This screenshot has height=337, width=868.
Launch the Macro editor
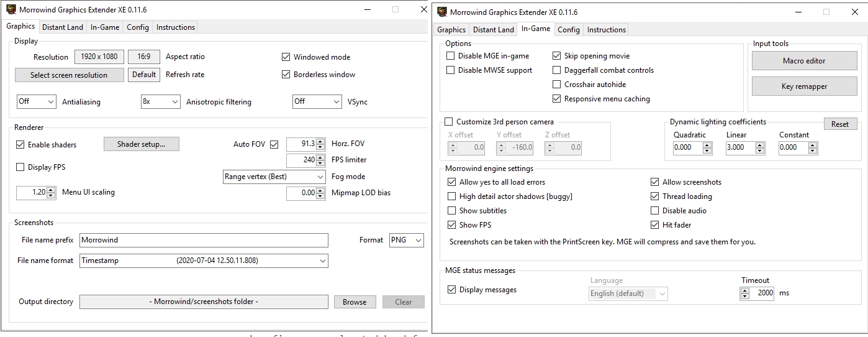coord(803,61)
